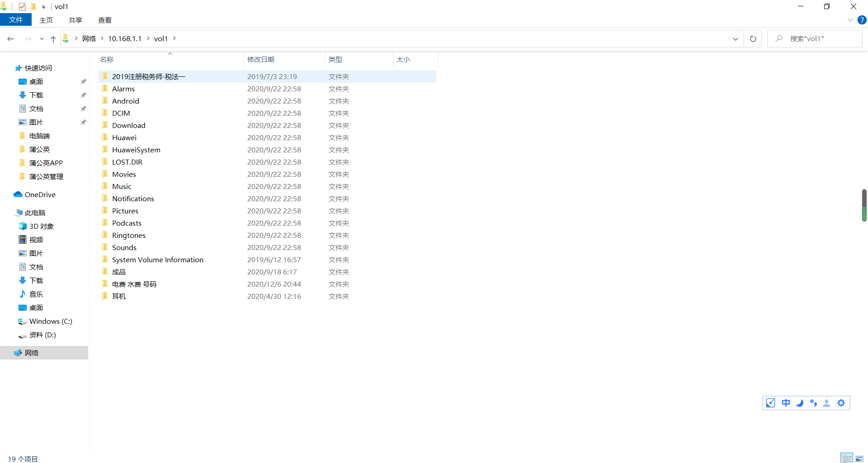Toggle the IME Chinese/English mode button
This screenshot has height=463, width=868.
point(786,403)
